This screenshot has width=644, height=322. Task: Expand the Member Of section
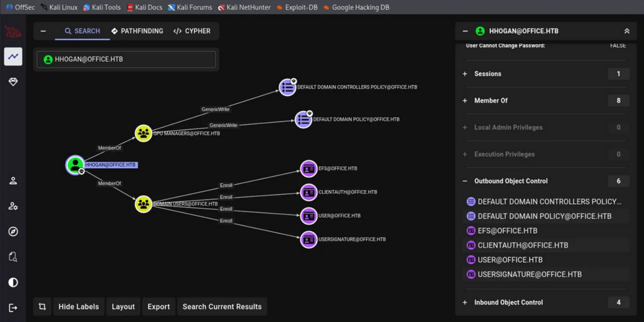[x=465, y=101]
